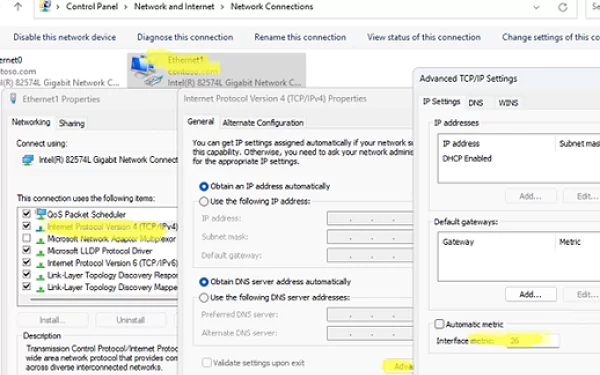Uncheck Link-Layer Topology Discovery Responder checkbox
Screen dimensions: 600x375
[26, 274]
